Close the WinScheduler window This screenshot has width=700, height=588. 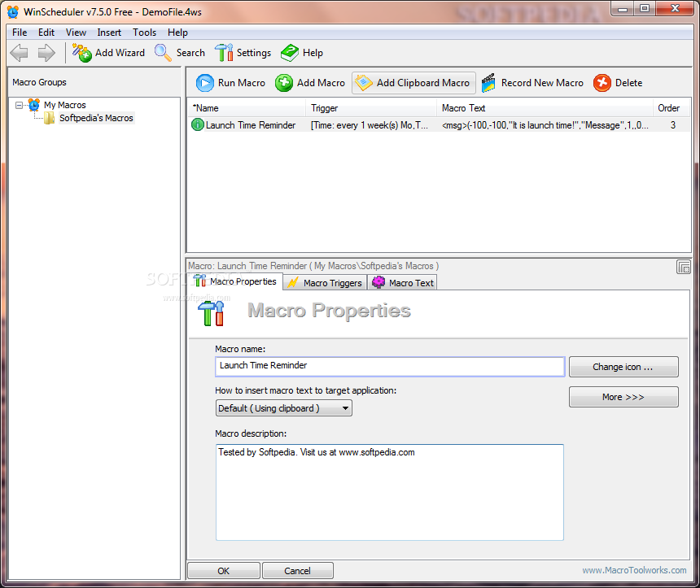tap(675, 8)
